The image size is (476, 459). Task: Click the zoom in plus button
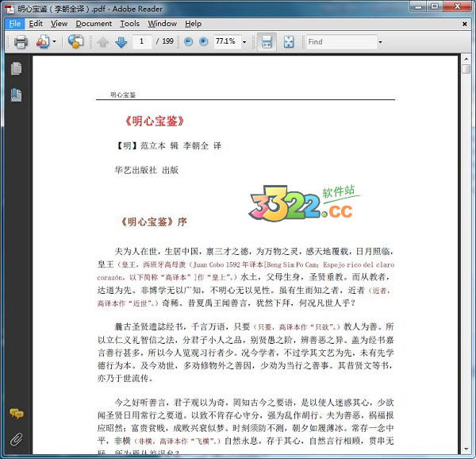(x=203, y=41)
